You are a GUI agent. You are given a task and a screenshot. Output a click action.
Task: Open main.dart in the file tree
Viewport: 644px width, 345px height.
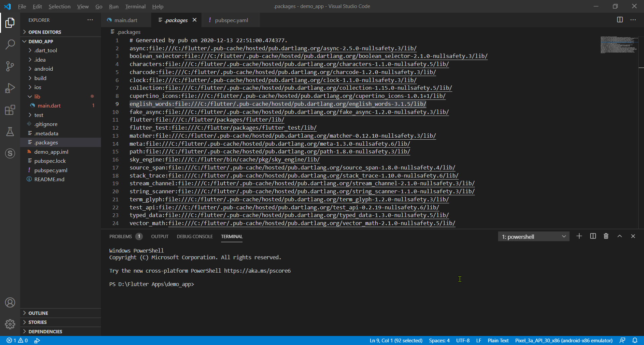tap(60, 106)
